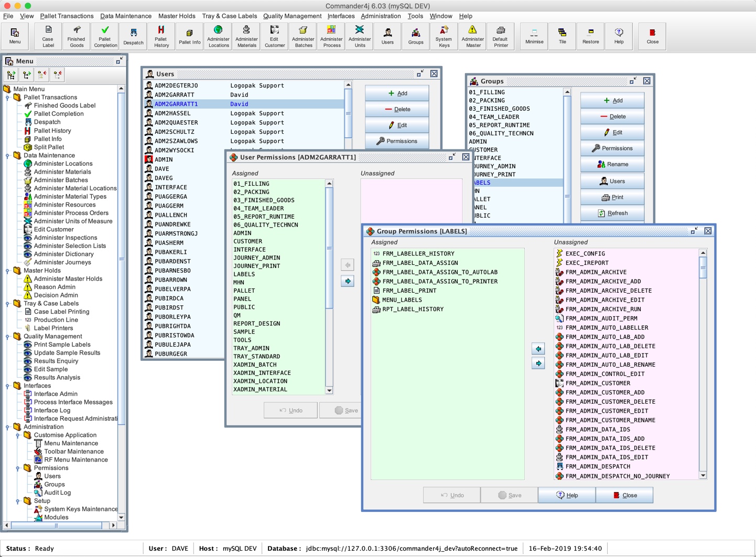Collapse the Pallet Transactions tree folder
Viewport: 756px width, 557px height.
click(x=8, y=98)
